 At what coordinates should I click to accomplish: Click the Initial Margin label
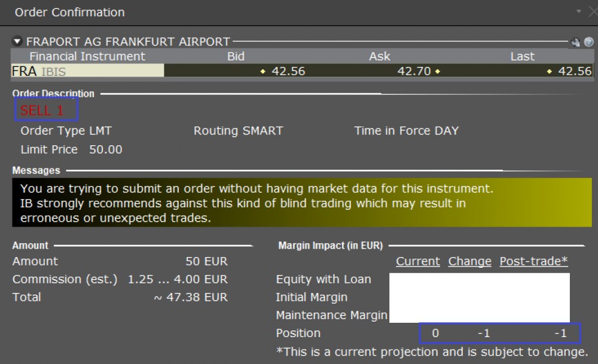312,297
